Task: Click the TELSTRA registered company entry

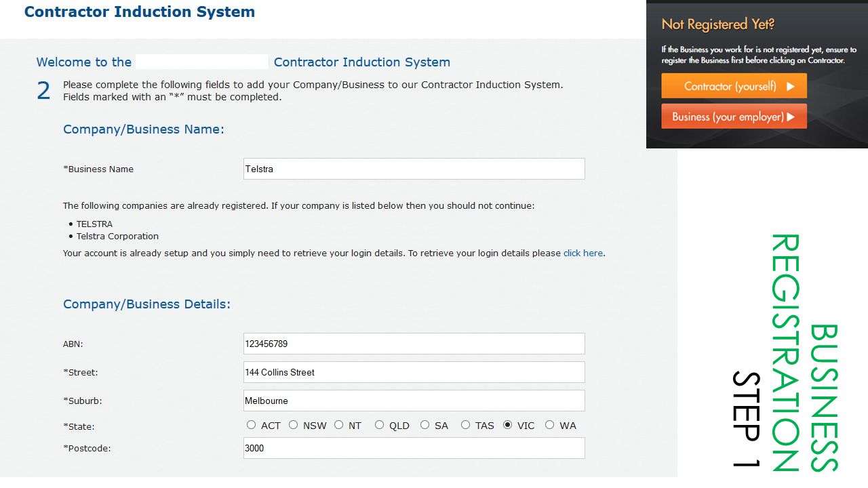Action: point(94,224)
